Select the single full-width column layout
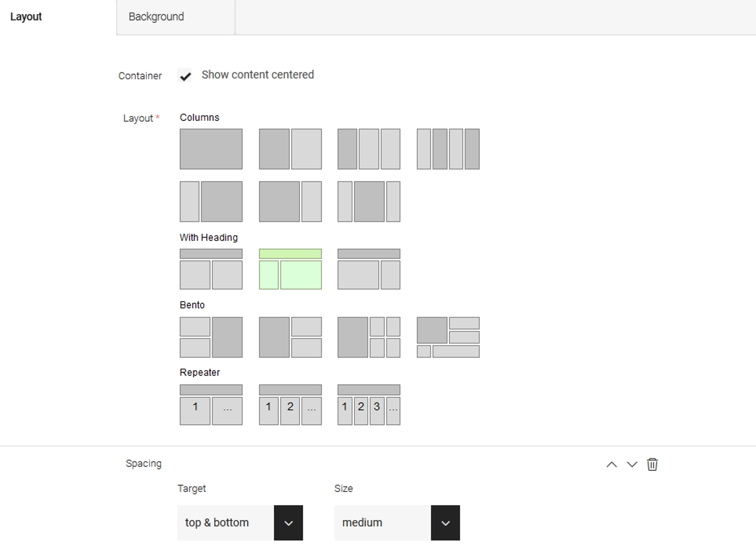This screenshot has height=546, width=756. point(211,149)
